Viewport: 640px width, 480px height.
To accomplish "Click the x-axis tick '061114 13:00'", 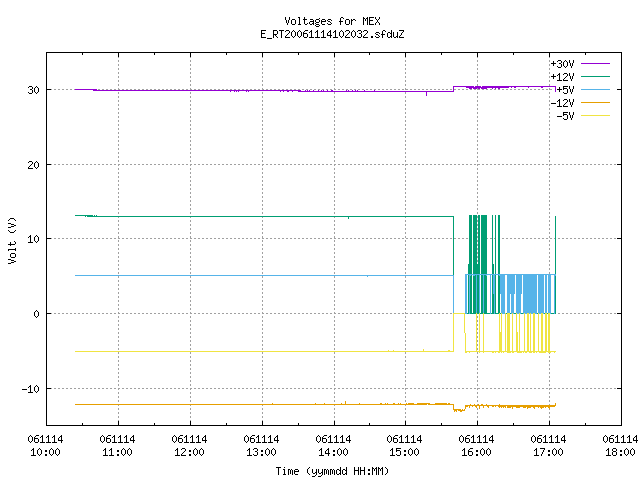I will coord(262,446).
